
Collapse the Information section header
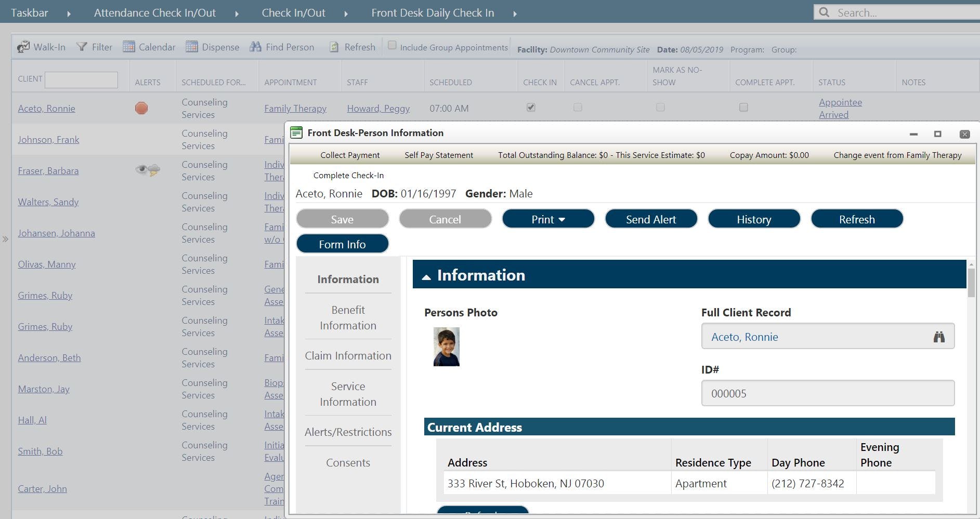(x=426, y=276)
